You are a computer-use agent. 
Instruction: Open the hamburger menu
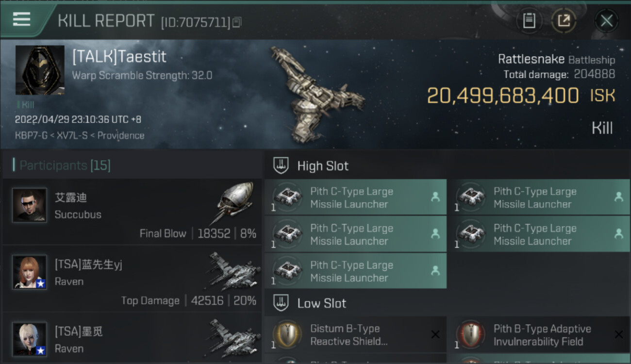pyautogui.click(x=21, y=19)
